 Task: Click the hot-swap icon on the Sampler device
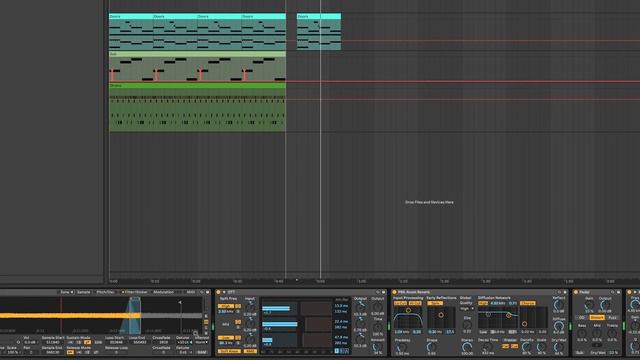[202, 292]
